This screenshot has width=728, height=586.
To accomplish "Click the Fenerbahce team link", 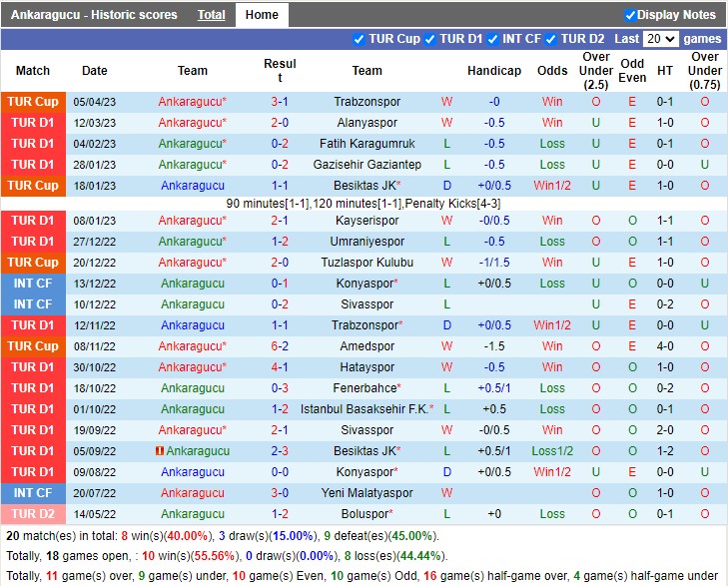I will (364, 388).
